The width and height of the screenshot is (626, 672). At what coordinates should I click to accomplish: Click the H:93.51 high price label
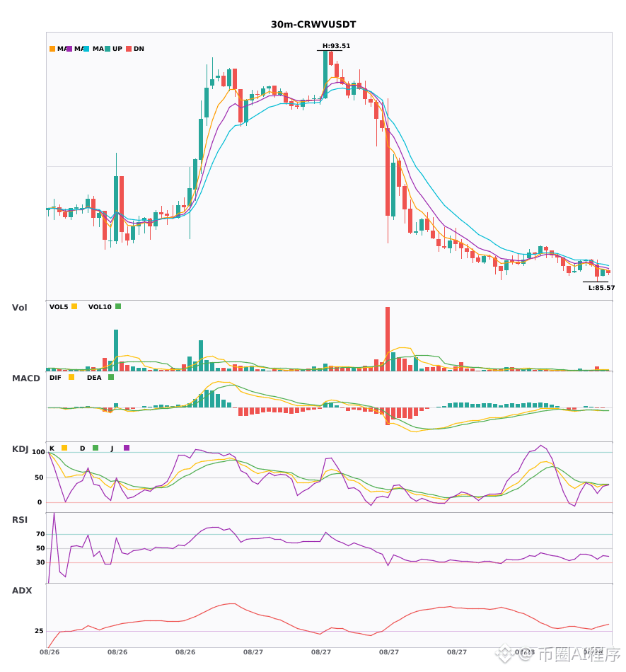337,46
